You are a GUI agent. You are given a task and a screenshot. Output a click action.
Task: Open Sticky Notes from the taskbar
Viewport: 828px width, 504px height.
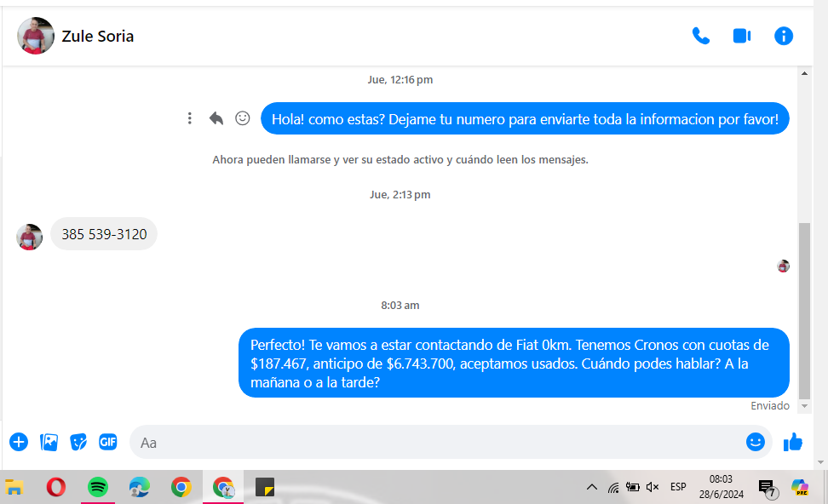(x=265, y=487)
